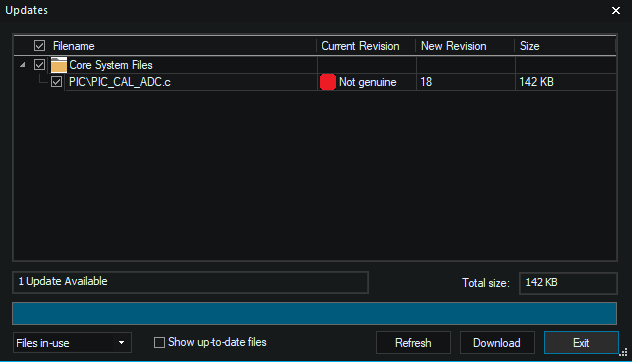Screen dimensions: 632x362
Task: Click the red Not genuine status indicator
Action: click(x=328, y=82)
